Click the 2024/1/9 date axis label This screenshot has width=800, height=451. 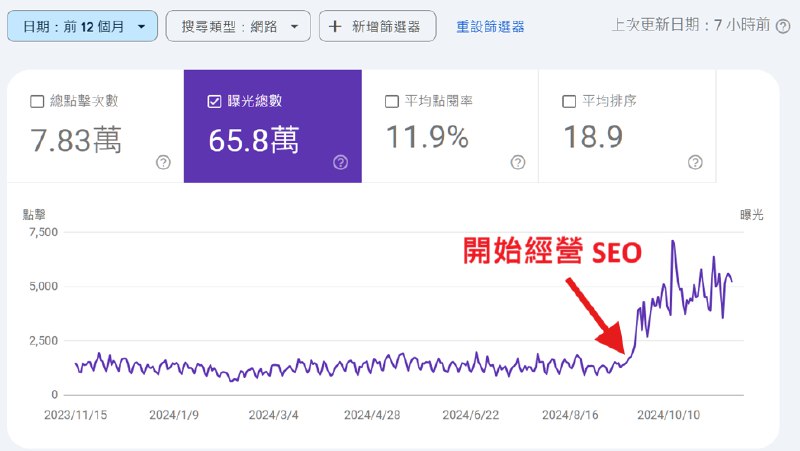173,415
